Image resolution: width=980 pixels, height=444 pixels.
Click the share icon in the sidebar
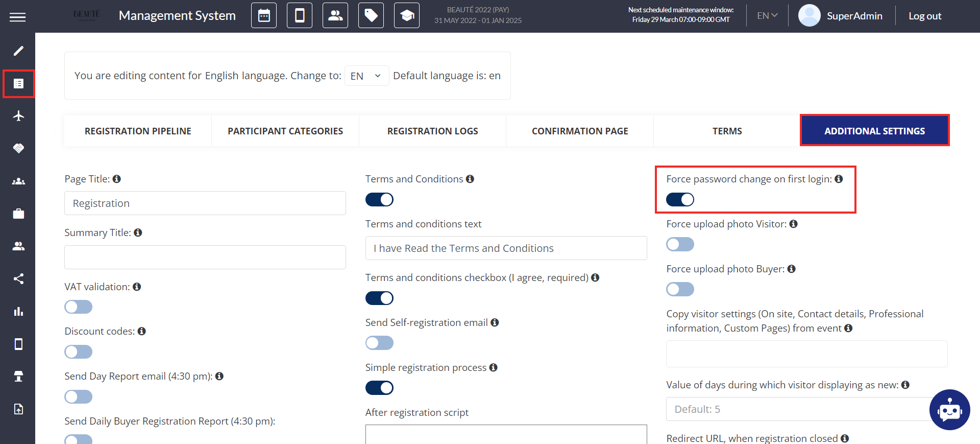point(18,279)
